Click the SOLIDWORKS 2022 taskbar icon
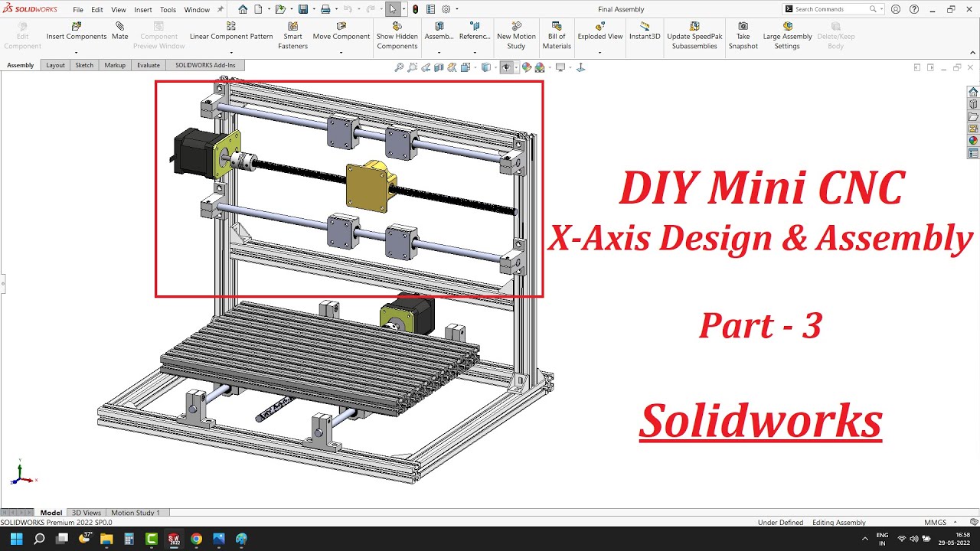 click(174, 539)
